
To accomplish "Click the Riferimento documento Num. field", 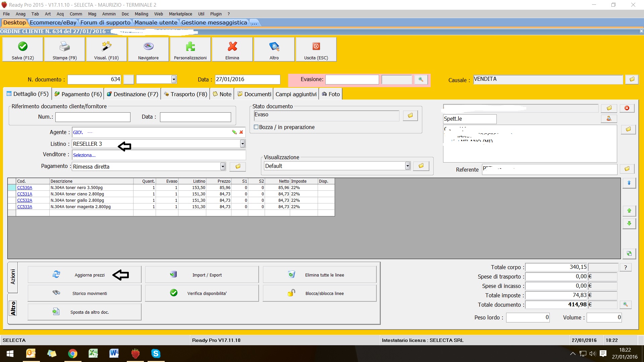I will (x=93, y=117).
